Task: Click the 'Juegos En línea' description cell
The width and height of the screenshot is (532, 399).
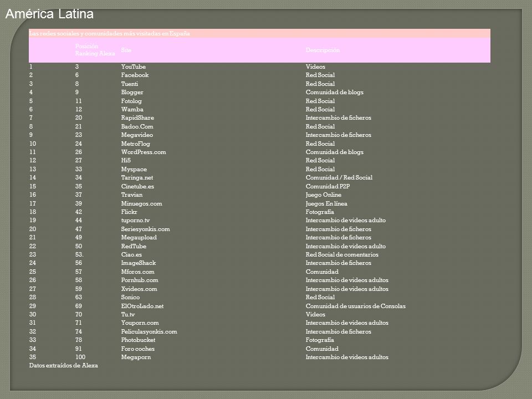Action: (326, 203)
